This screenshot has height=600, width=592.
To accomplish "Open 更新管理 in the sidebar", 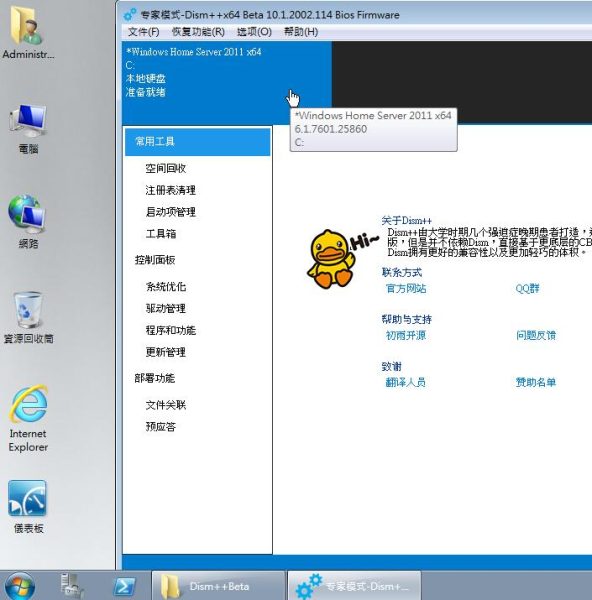I will point(166,352).
